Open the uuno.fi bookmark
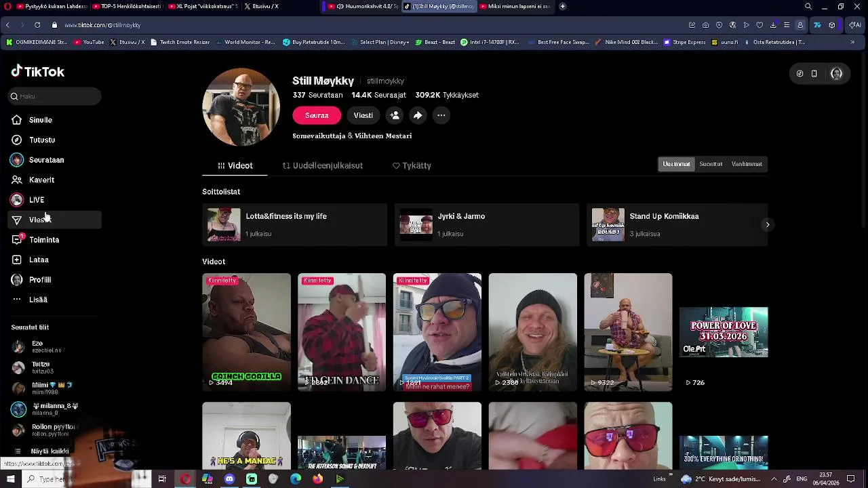 [x=724, y=42]
